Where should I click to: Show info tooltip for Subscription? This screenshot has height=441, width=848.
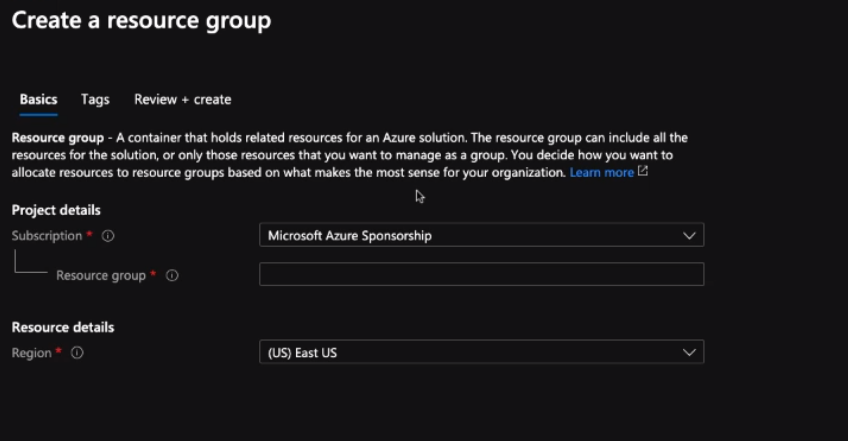[x=108, y=236]
